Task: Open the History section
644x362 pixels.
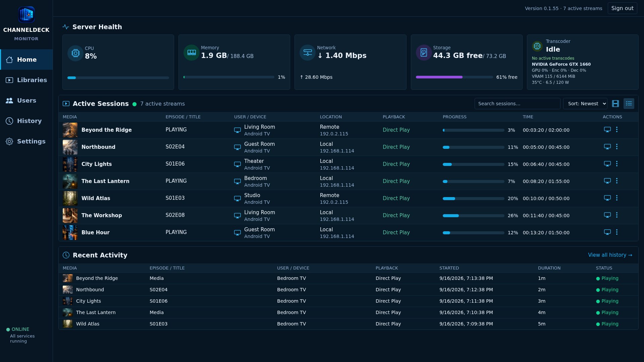Action: pyautogui.click(x=26, y=121)
